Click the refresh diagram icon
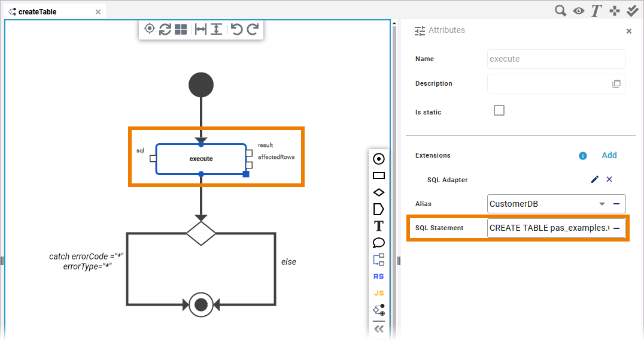 pos(165,29)
